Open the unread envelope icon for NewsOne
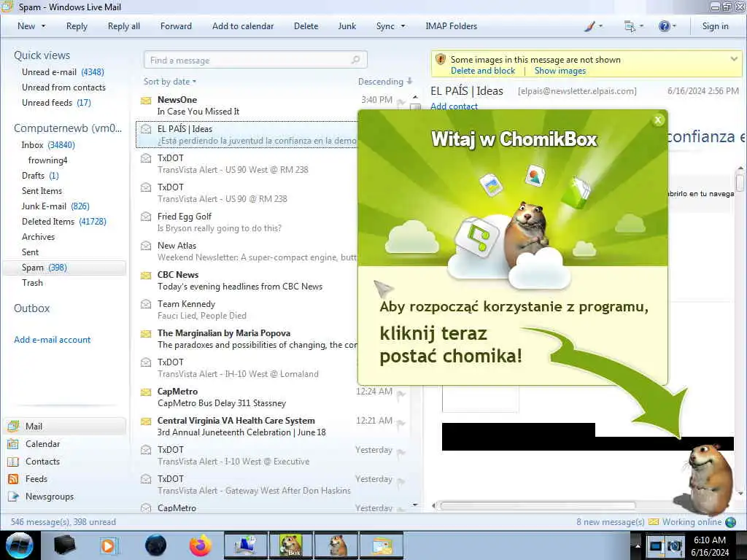Image resolution: width=747 pixels, height=560 pixels. click(x=146, y=101)
